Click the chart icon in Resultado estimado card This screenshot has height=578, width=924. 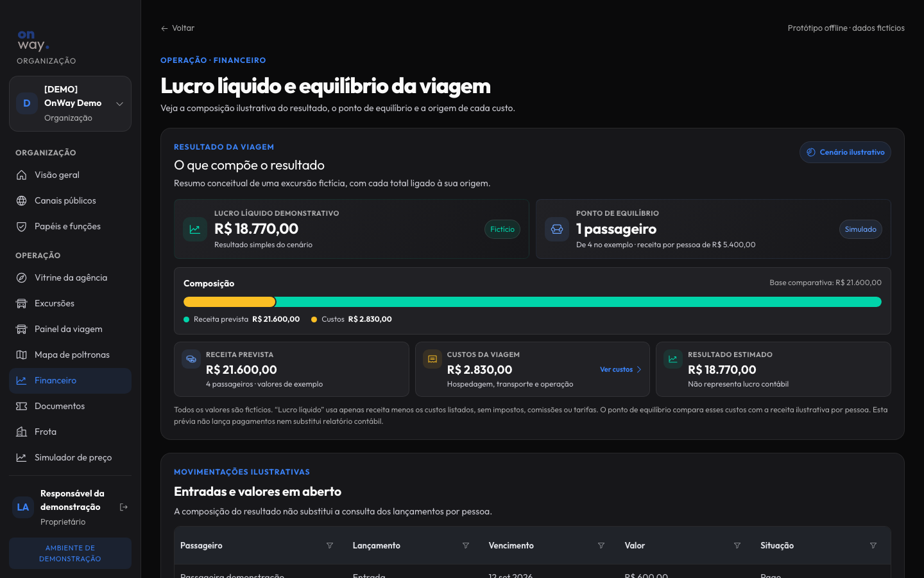click(x=673, y=359)
